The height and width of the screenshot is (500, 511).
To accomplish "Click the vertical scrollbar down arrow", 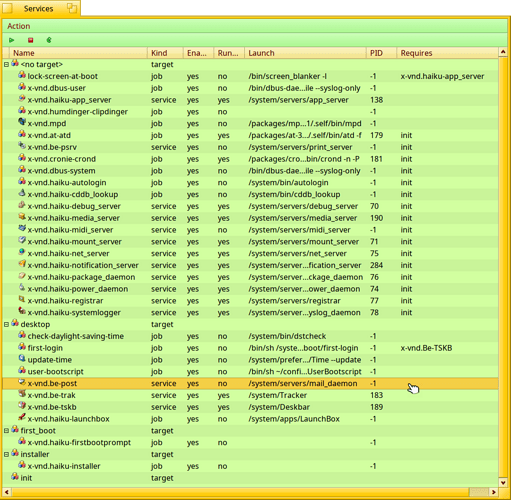I will coord(503,483).
